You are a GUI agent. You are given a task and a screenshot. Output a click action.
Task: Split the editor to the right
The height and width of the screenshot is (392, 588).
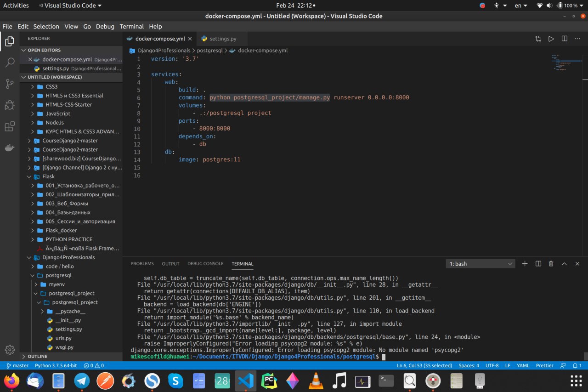pos(565,39)
